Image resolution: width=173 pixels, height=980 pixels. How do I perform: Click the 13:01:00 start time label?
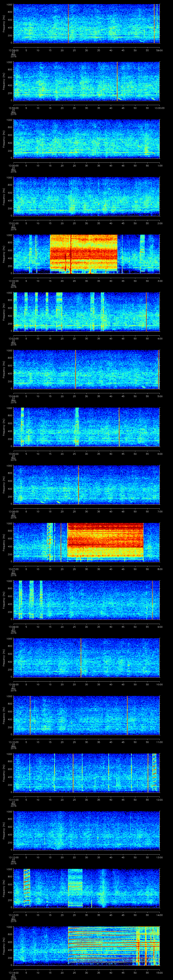[13, 223]
